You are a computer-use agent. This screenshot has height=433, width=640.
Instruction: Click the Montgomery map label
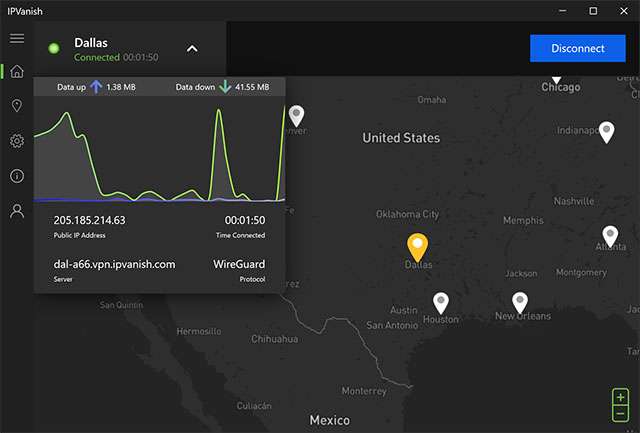581,272
